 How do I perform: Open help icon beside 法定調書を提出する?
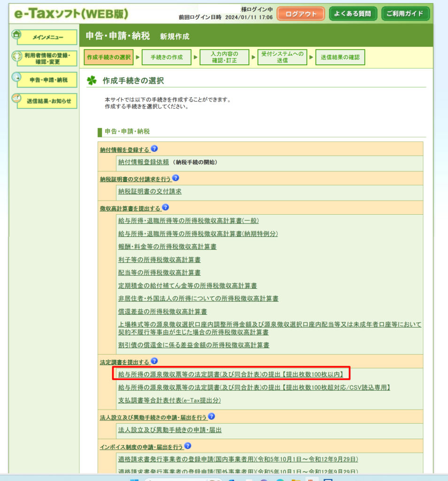click(154, 361)
